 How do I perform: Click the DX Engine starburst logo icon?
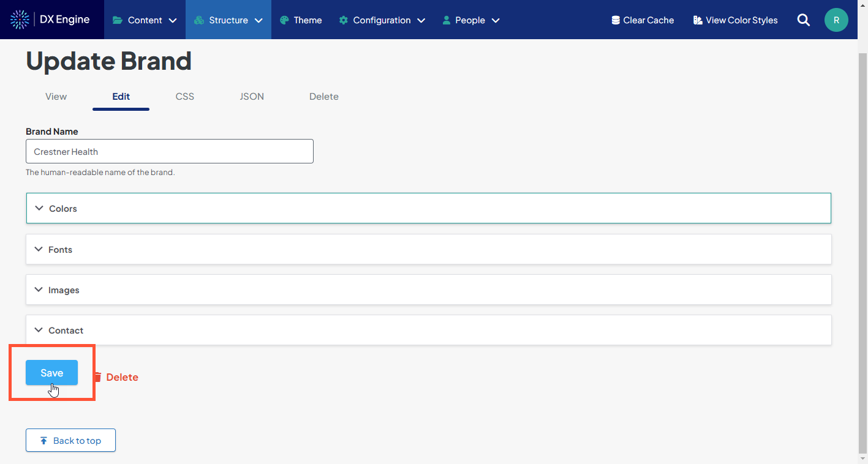20,20
